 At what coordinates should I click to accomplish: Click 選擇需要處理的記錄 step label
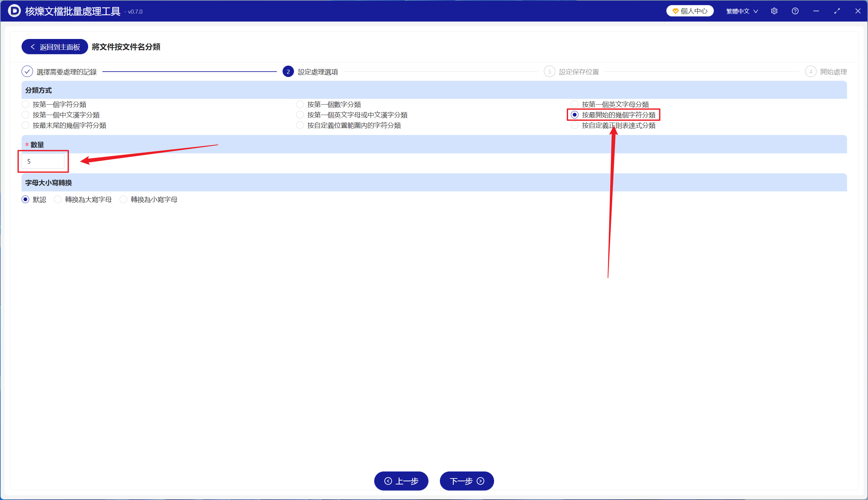(67, 72)
